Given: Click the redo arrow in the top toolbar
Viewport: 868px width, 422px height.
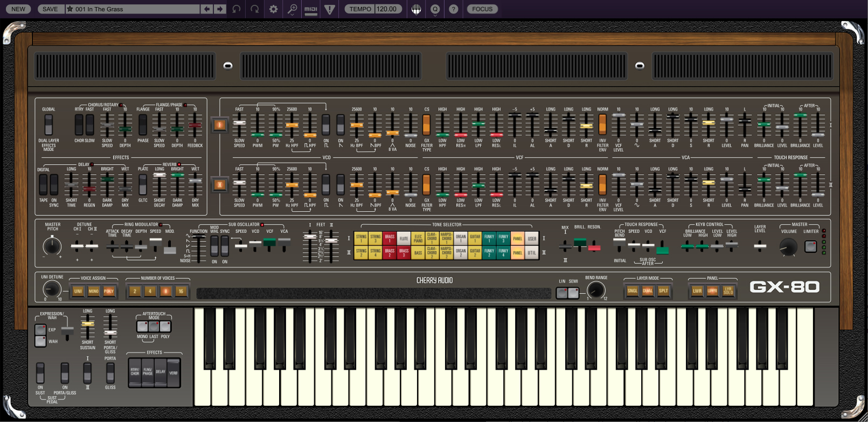Looking at the screenshot, I should [x=255, y=9].
